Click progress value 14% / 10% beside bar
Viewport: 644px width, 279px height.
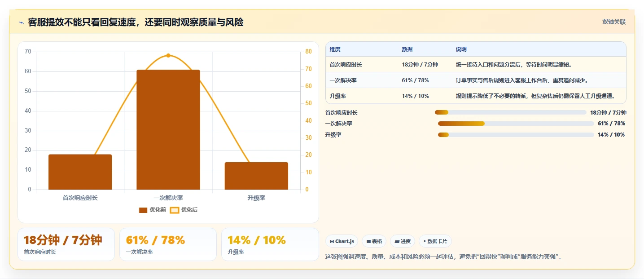click(x=611, y=135)
